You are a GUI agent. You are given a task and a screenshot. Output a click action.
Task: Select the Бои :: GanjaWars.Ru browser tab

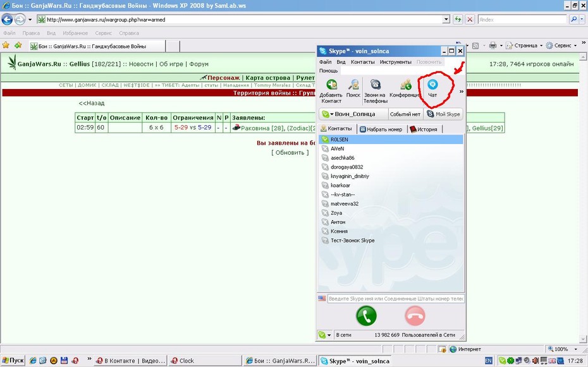97,46
